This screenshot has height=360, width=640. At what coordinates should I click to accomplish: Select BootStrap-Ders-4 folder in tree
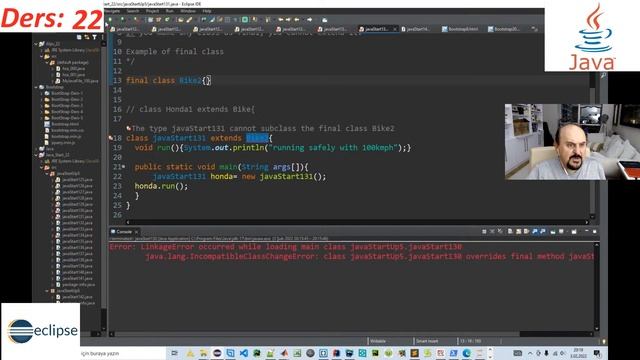coord(63,112)
